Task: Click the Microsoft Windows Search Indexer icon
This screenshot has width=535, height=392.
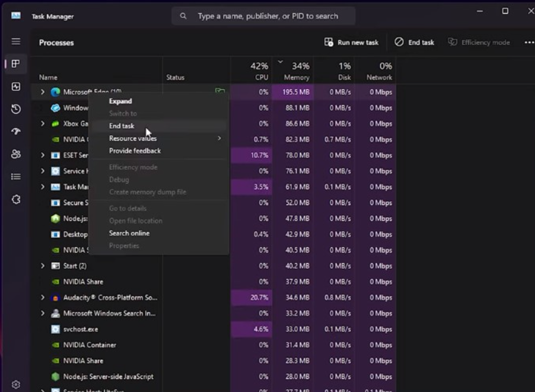Action: tap(55, 313)
